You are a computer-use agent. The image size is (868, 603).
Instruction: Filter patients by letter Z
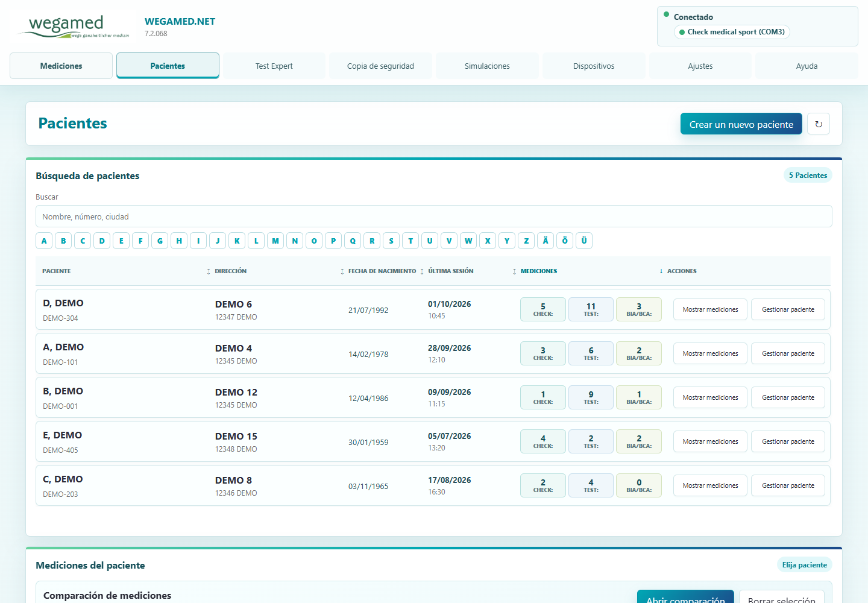[526, 241]
